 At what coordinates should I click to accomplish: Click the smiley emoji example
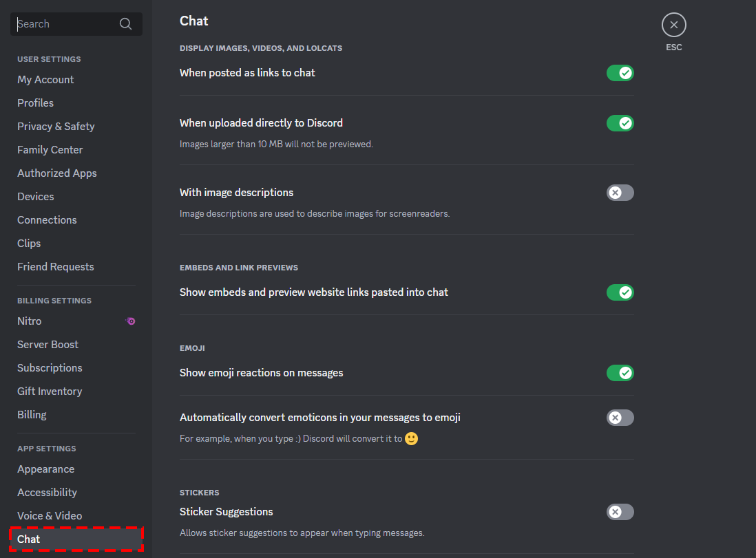411,438
